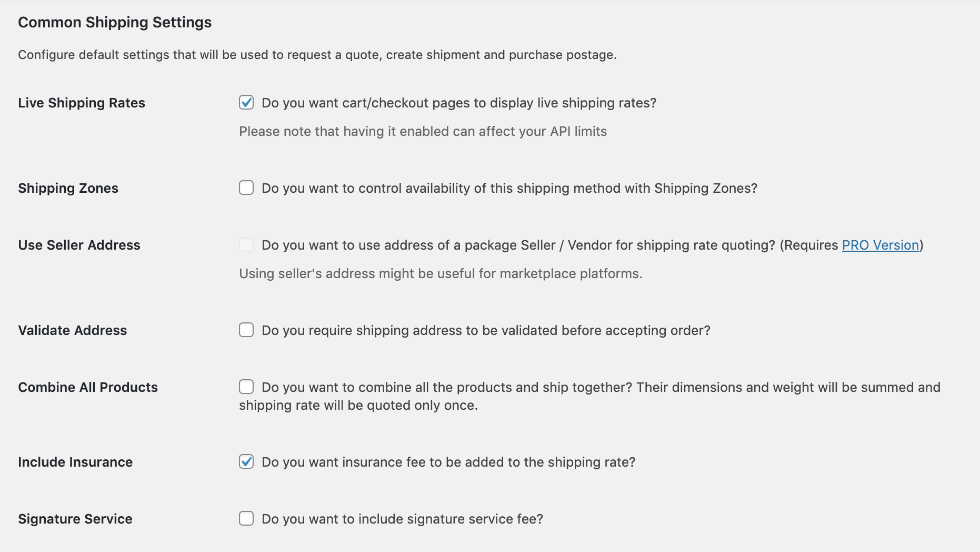
Task: Click the "Common Shipping Settings" heading
Action: [115, 22]
